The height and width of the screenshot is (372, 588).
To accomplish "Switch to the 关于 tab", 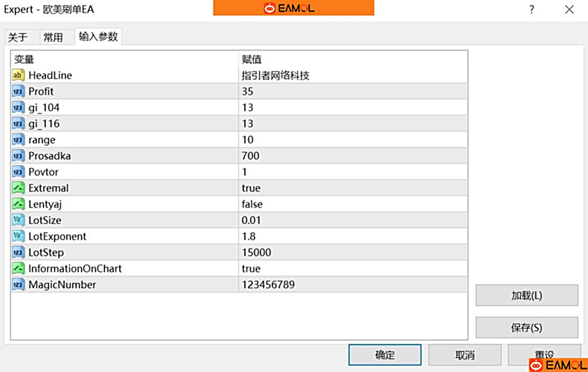I will [18, 37].
